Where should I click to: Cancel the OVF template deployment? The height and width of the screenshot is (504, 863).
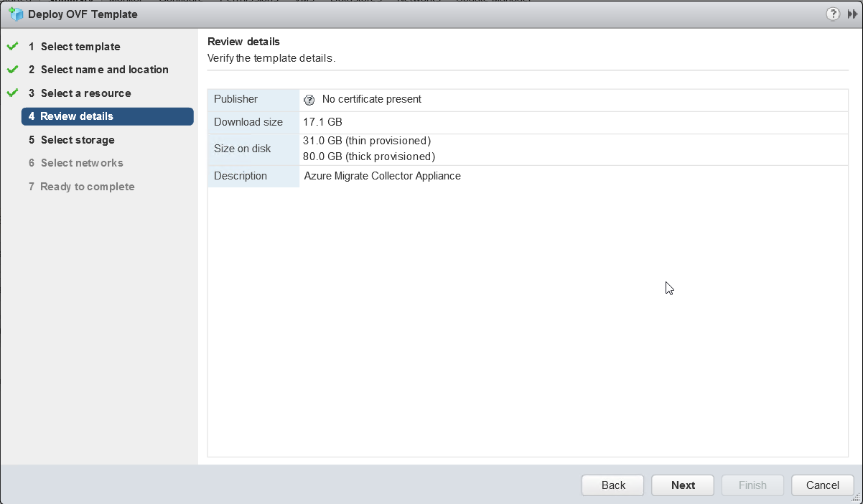(x=822, y=485)
